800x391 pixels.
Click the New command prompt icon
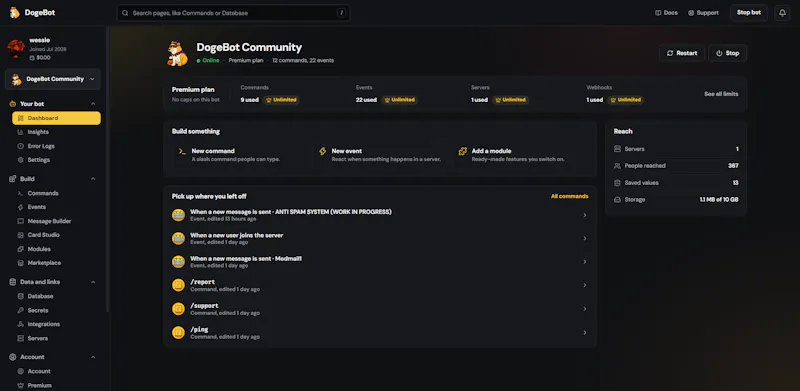click(182, 152)
